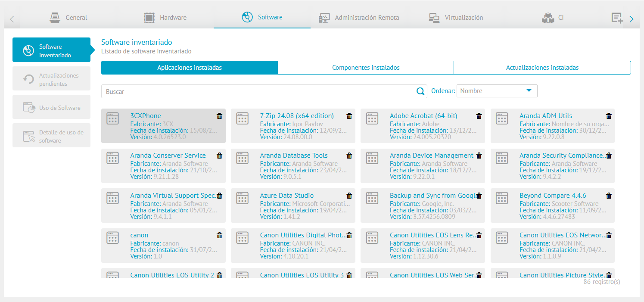Switch to Componentes instalados
The width and height of the screenshot is (644, 302).
click(x=366, y=68)
